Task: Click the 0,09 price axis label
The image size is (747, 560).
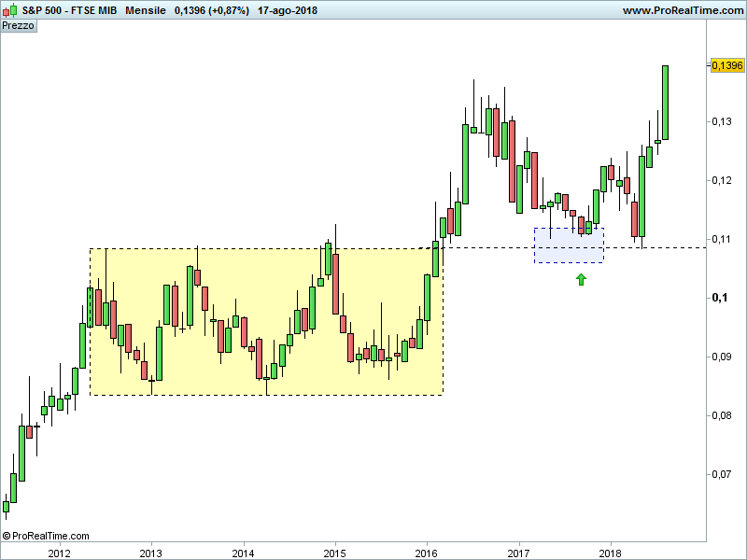Action: coord(722,357)
